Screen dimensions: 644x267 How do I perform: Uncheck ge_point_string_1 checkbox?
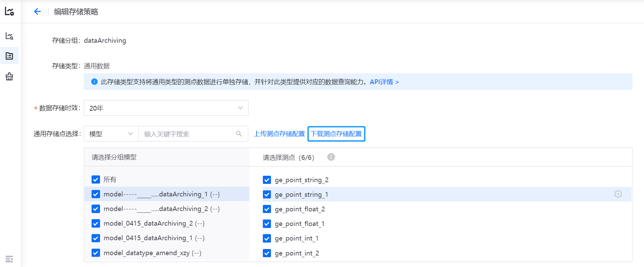(267, 194)
